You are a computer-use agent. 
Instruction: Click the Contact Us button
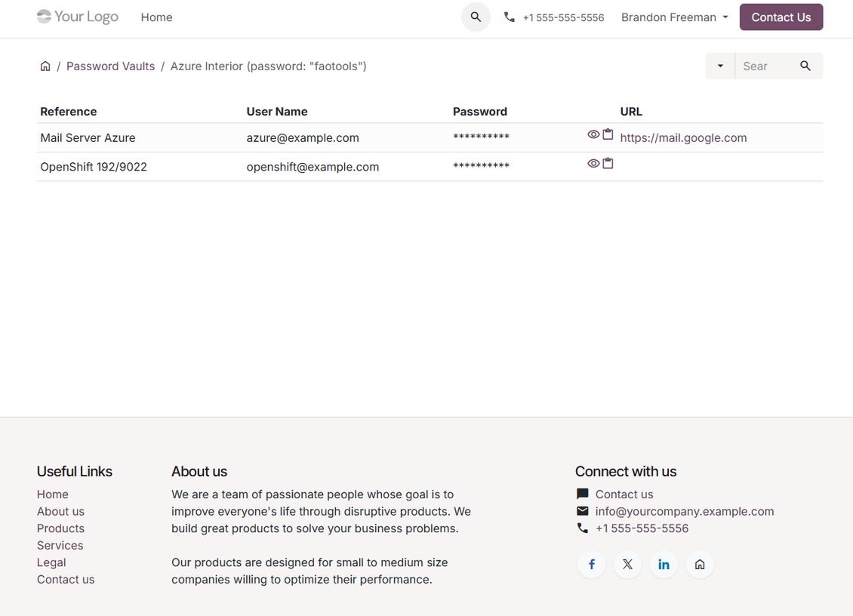[781, 17]
